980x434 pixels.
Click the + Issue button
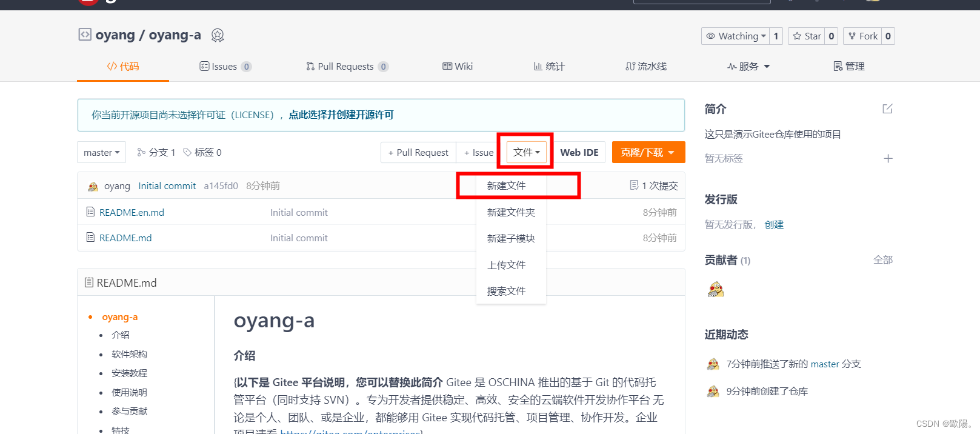(x=479, y=152)
